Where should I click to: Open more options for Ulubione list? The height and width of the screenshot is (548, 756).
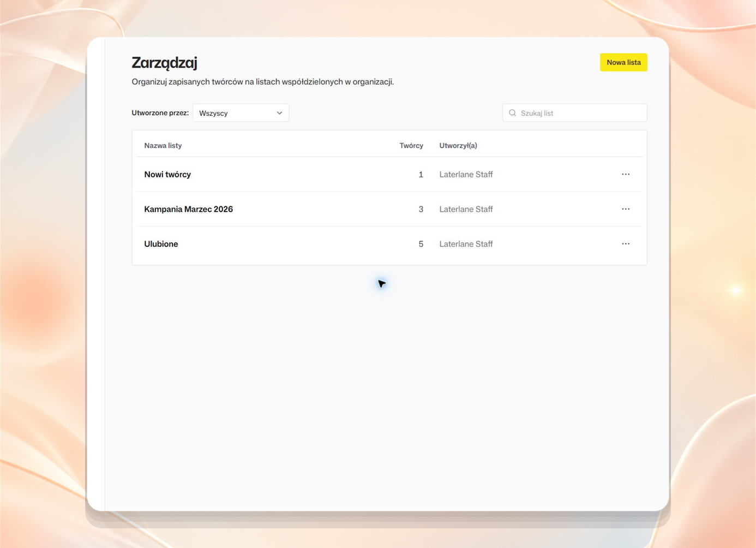[626, 244]
